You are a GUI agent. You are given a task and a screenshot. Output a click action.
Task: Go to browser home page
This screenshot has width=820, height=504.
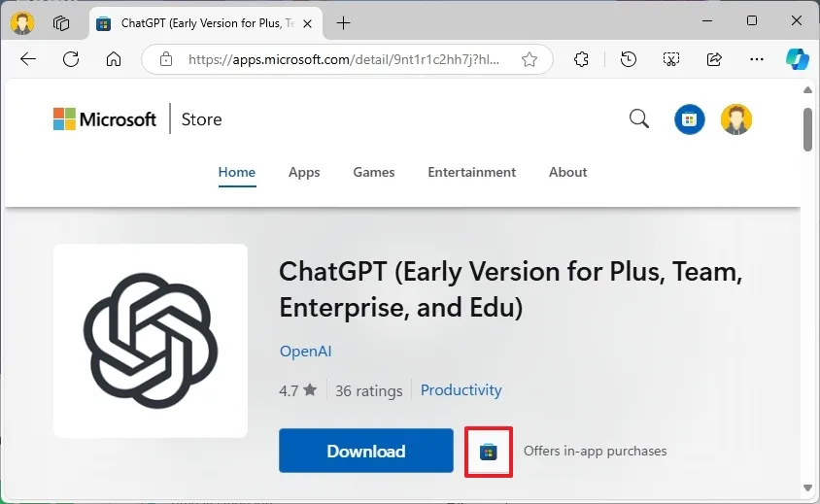point(114,59)
